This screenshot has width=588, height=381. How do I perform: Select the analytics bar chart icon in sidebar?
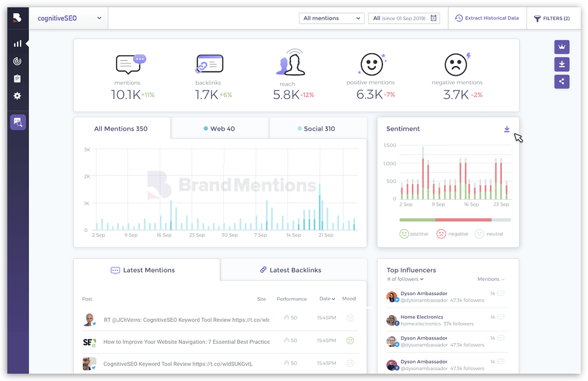[17, 43]
